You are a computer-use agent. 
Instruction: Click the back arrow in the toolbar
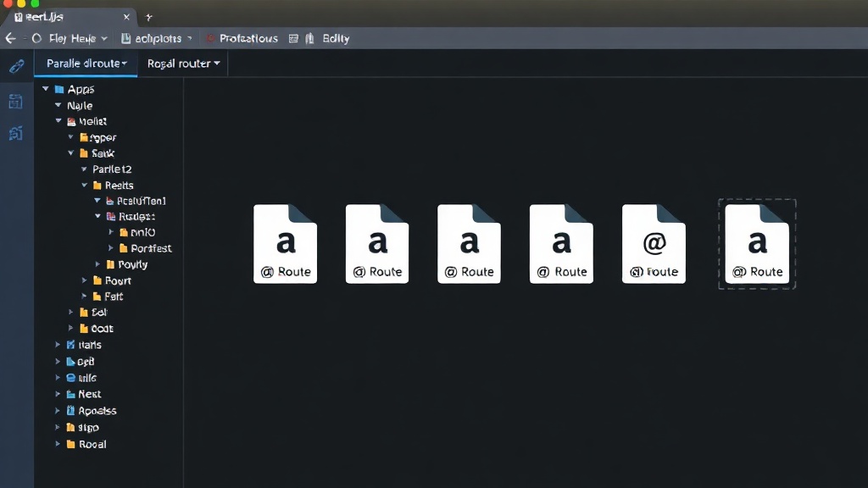[x=10, y=38]
